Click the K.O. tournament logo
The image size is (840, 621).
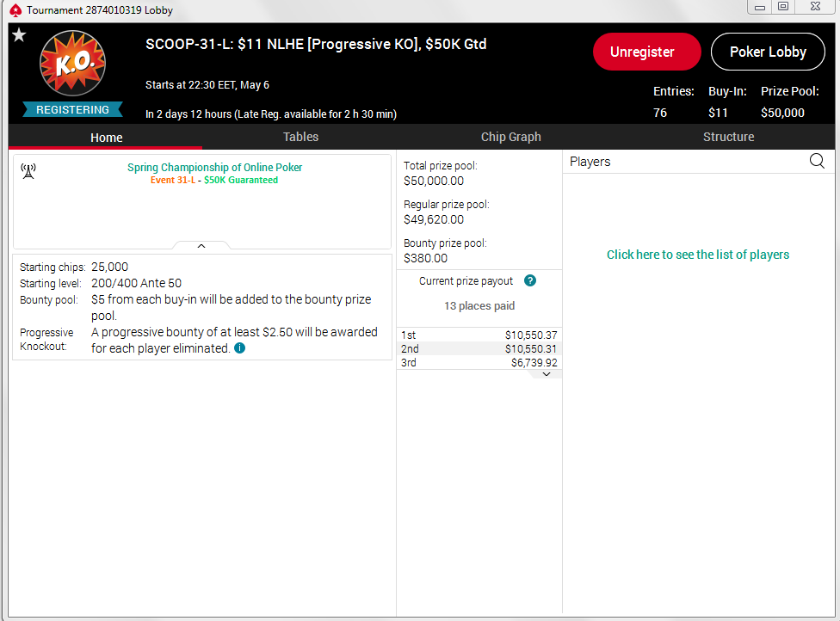click(73, 63)
